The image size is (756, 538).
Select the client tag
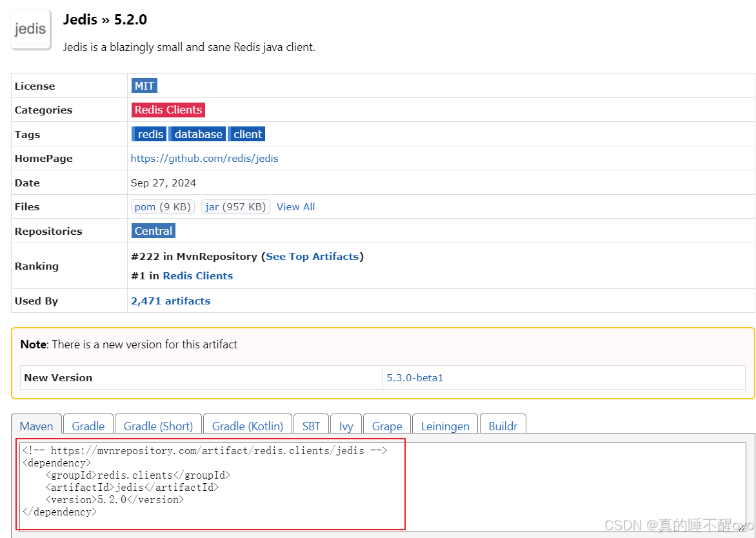coord(246,134)
